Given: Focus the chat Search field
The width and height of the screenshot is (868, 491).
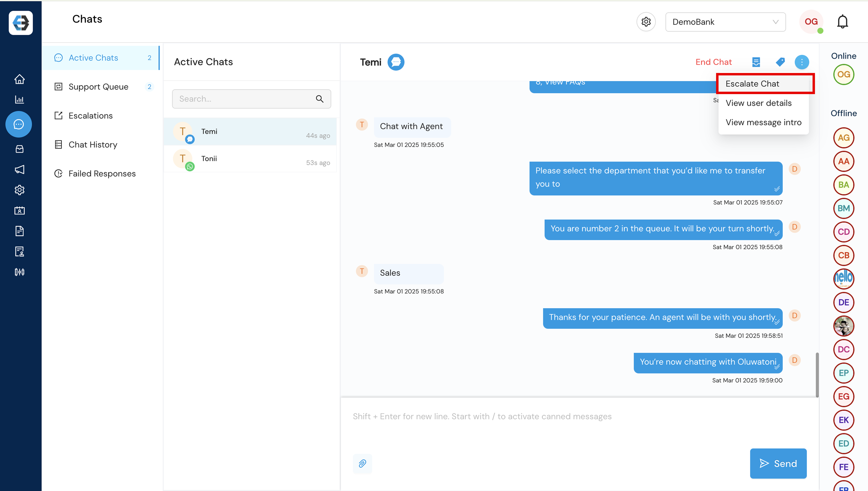Looking at the screenshot, I should pyautogui.click(x=251, y=99).
